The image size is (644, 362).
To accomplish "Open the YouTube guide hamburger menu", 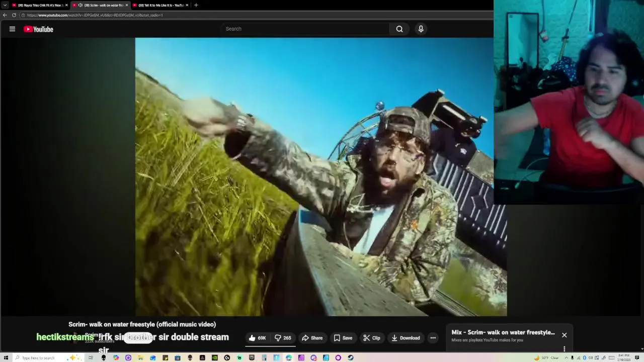I will coord(12,29).
